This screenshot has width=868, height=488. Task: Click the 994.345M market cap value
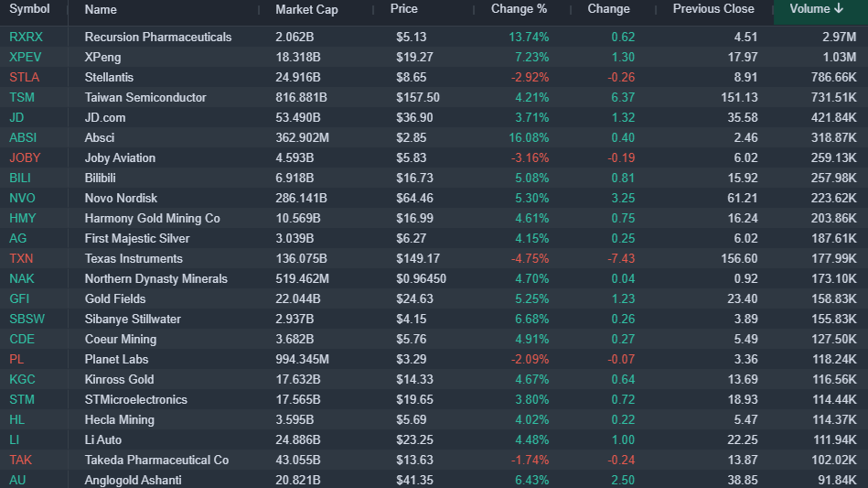click(302, 360)
